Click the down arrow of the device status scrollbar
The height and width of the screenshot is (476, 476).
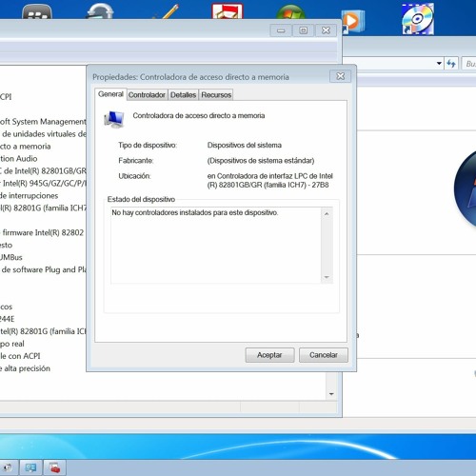point(327,277)
